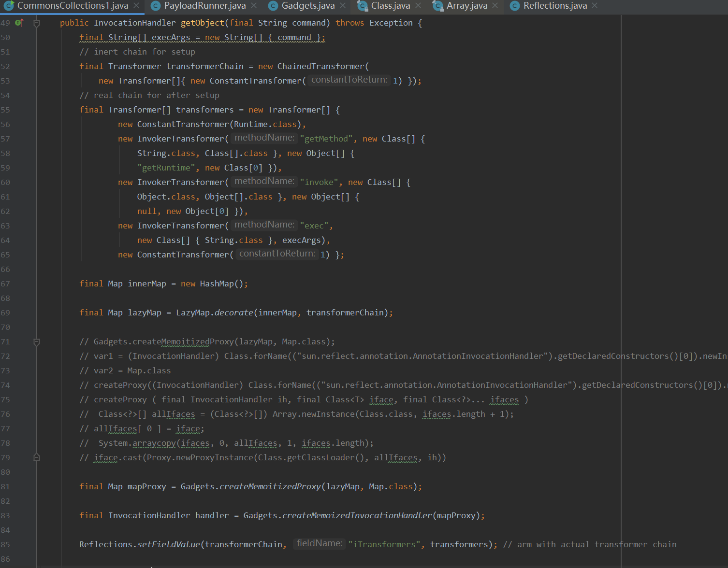
Task: Click the class icon on PayloadRunner.java tab
Action: [x=155, y=6]
